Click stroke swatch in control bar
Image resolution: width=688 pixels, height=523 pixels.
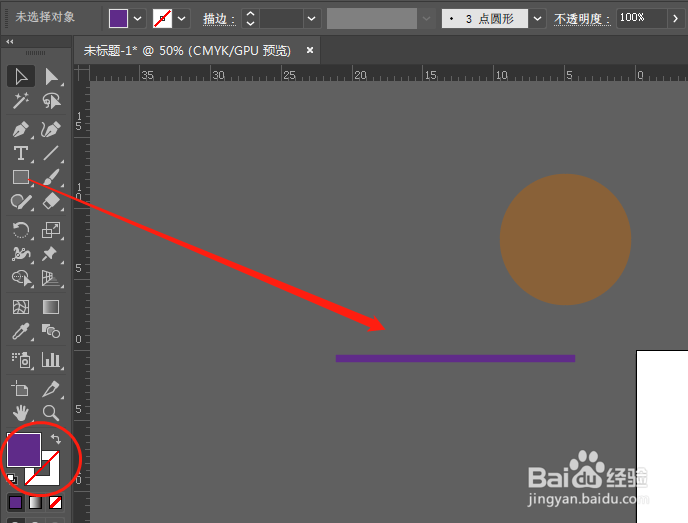point(162,19)
